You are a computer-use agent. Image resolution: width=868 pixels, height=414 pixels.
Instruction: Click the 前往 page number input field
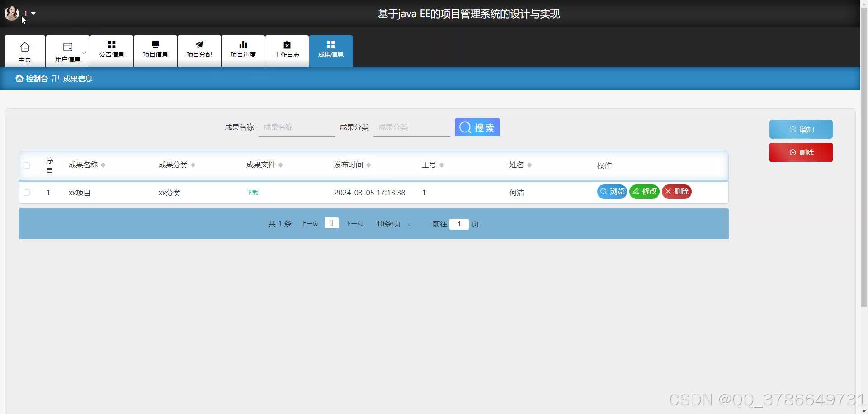pyautogui.click(x=459, y=224)
